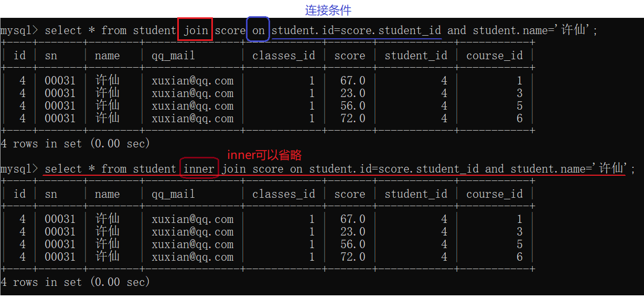Screen dimensions: 644x299
Task: Click '4 rows in set' after the inner join query
Action: [41, 282]
